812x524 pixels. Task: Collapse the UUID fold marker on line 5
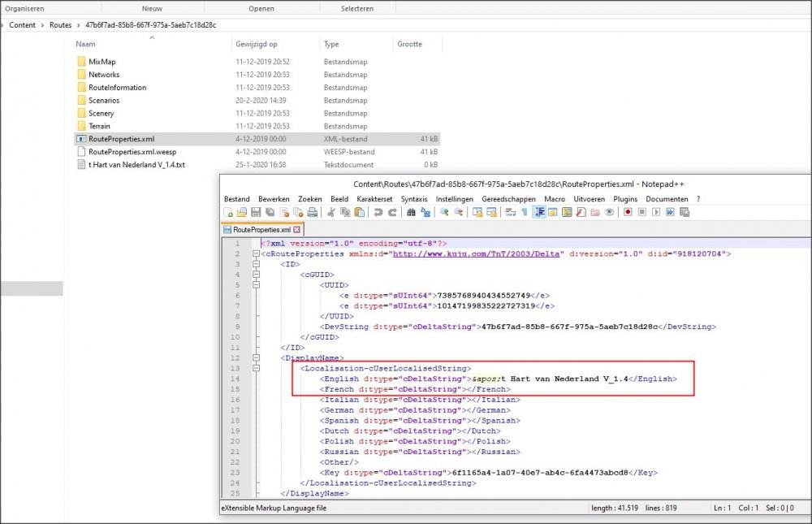[x=256, y=285]
